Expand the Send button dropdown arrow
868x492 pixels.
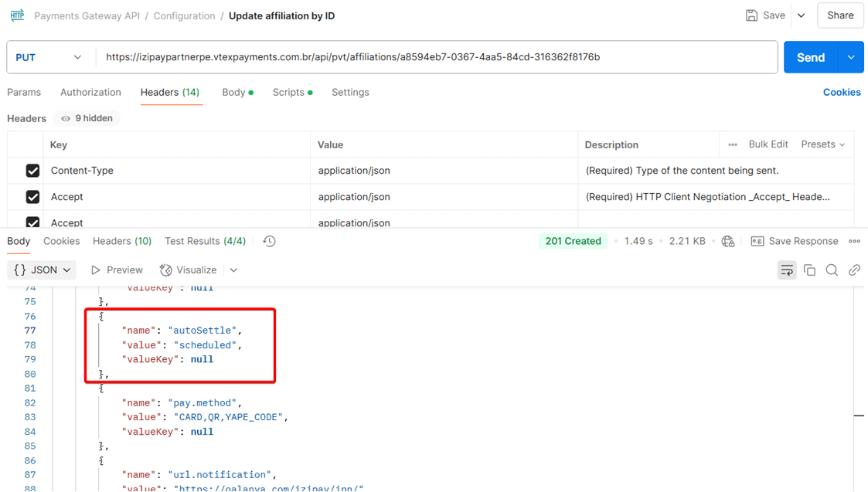[x=852, y=58]
